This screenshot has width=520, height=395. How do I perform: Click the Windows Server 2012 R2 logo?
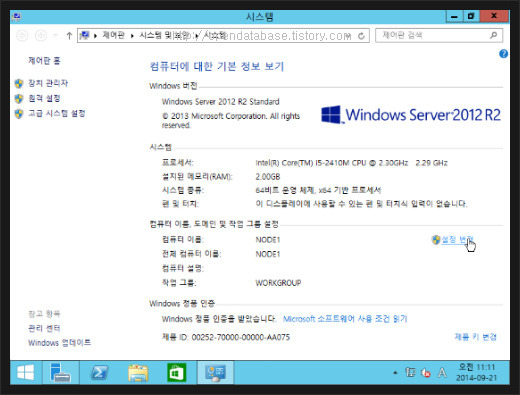click(x=411, y=115)
